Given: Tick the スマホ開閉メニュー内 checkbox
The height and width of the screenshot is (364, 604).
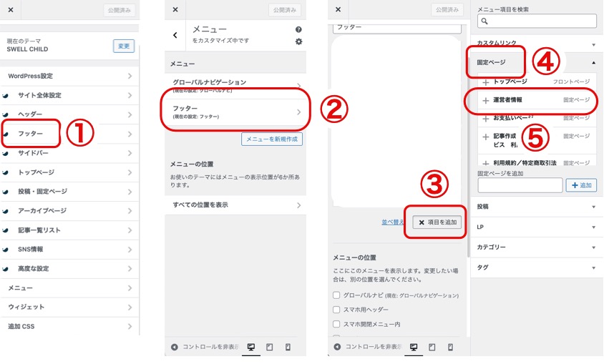Looking at the screenshot, I should [x=336, y=324].
